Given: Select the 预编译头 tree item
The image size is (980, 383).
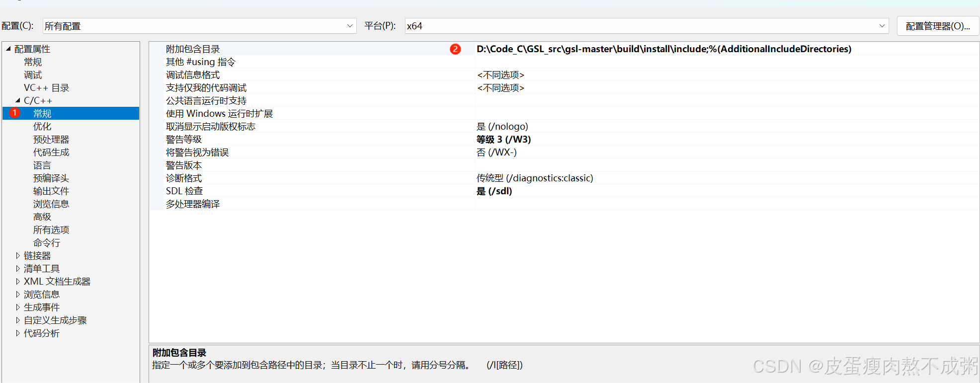Looking at the screenshot, I should [x=51, y=178].
